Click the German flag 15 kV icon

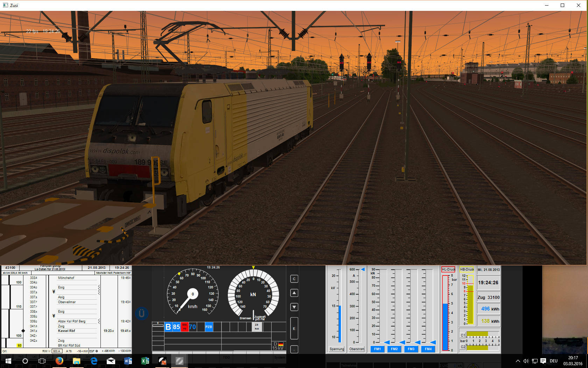[x=279, y=346]
